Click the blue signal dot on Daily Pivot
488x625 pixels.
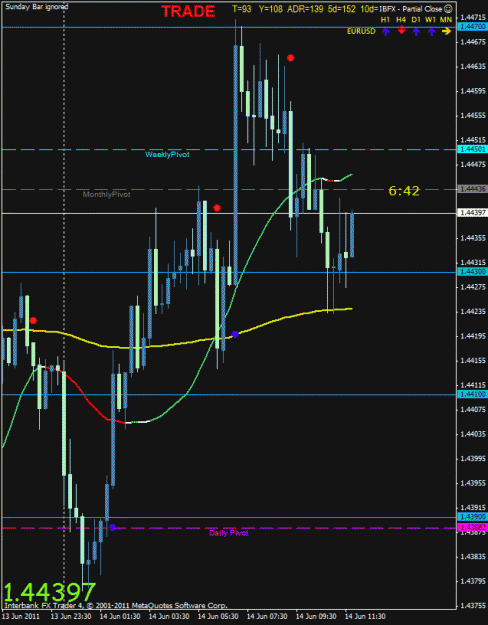point(112,527)
